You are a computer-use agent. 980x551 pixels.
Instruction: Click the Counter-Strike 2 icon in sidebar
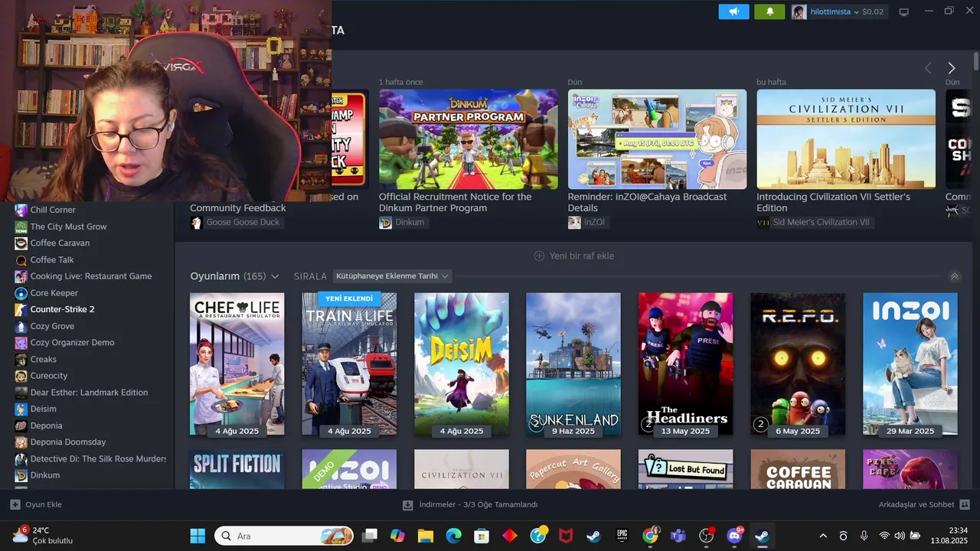tap(21, 309)
